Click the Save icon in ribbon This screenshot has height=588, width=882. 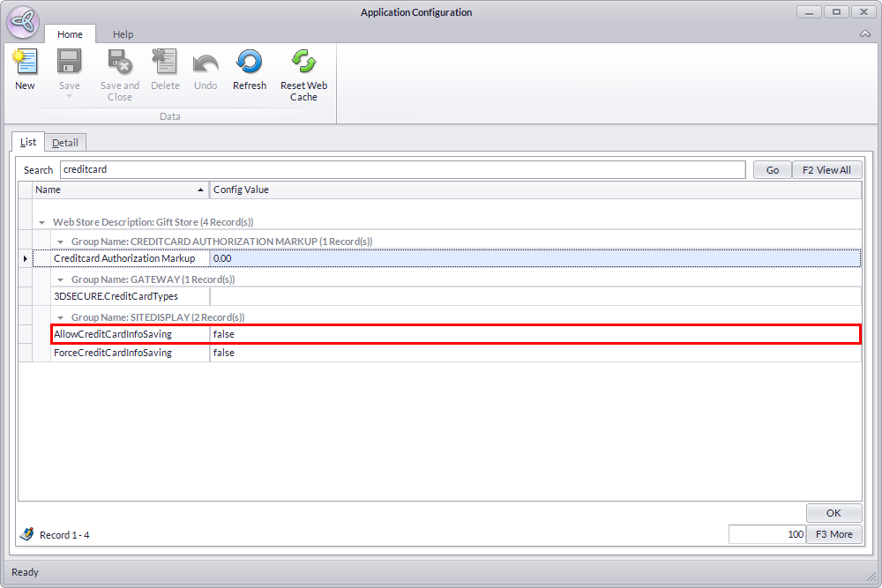69,62
